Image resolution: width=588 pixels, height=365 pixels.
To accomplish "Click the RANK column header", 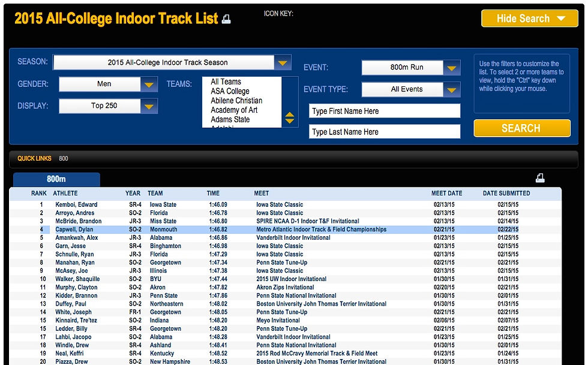I will [38, 194].
